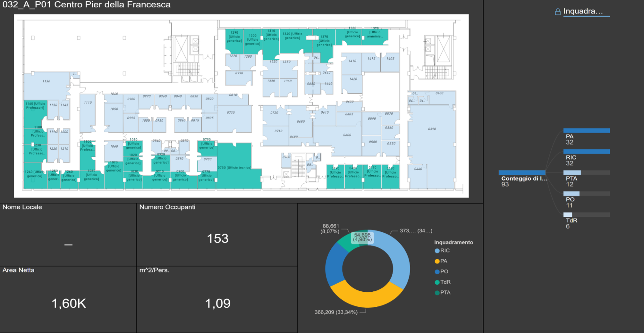Click the lock icon beside Inquadra header
Screen dimensions: 644x333
coord(557,12)
